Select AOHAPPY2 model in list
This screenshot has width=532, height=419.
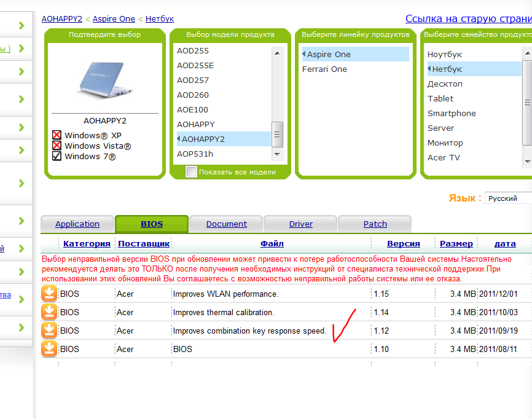click(x=224, y=139)
